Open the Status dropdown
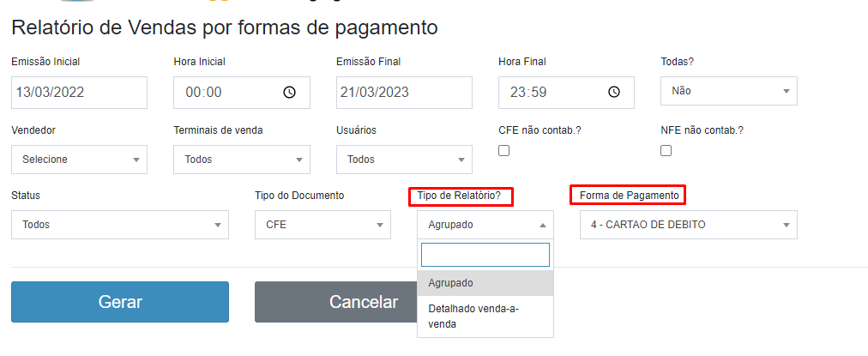 [120, 225]
